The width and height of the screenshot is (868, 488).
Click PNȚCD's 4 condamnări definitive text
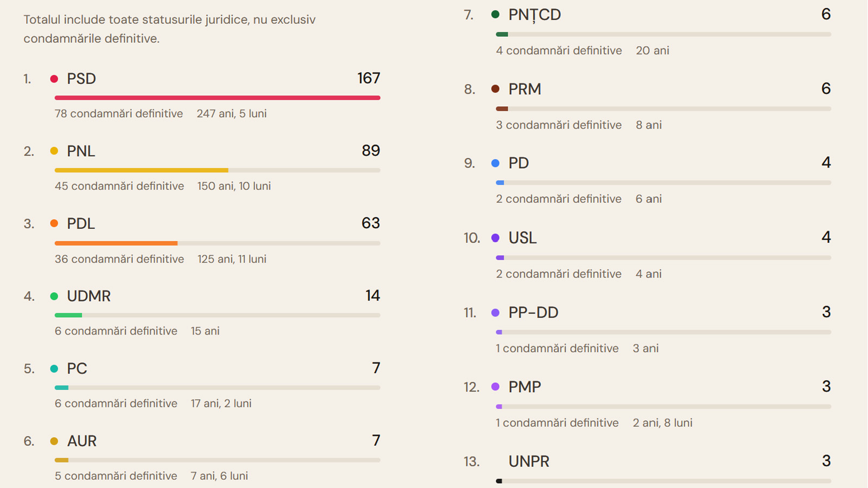click(x=559, y=50)
